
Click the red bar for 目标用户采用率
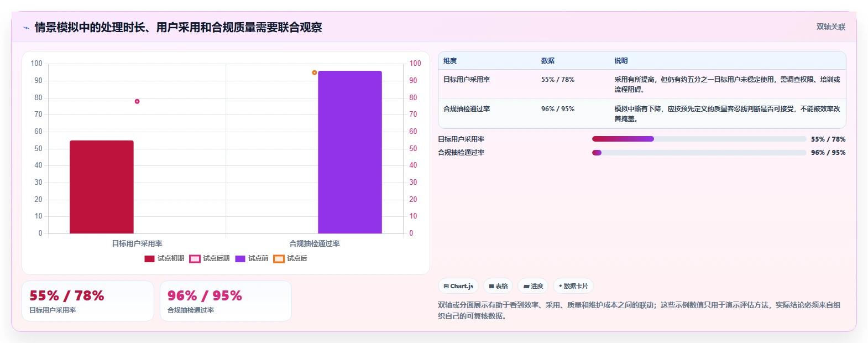(102, 187)
